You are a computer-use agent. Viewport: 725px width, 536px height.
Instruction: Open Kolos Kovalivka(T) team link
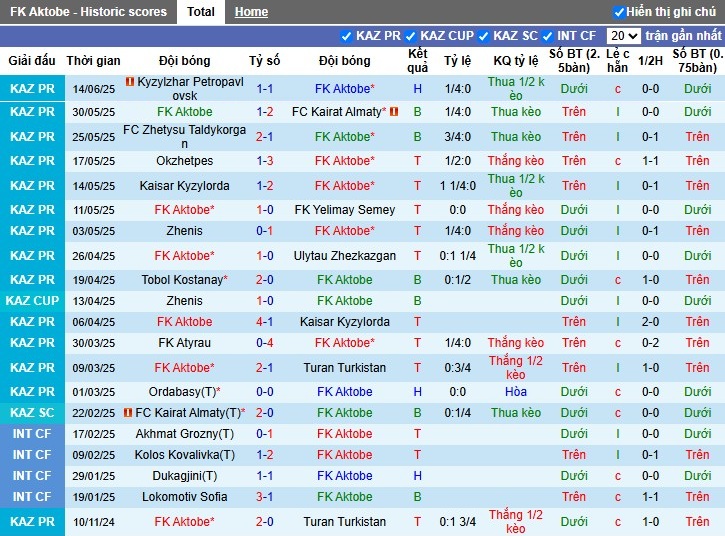tap(184, 455)
